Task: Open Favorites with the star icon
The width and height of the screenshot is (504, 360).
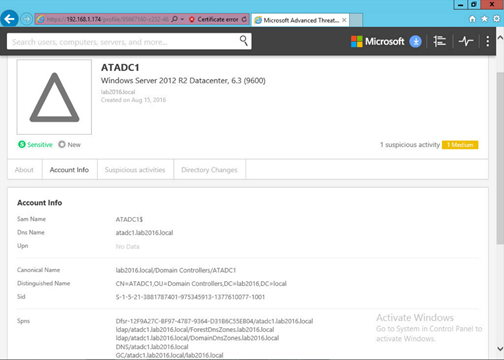Action: (484, 19)
